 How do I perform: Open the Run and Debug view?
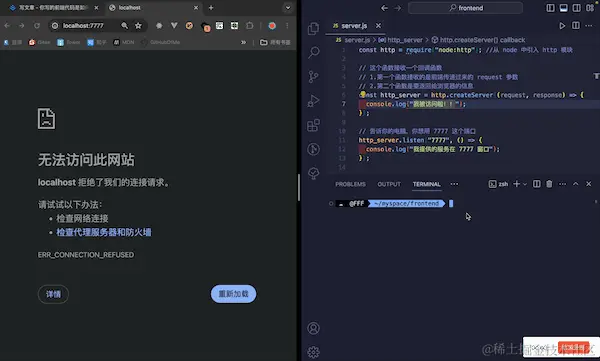[313, 101]
